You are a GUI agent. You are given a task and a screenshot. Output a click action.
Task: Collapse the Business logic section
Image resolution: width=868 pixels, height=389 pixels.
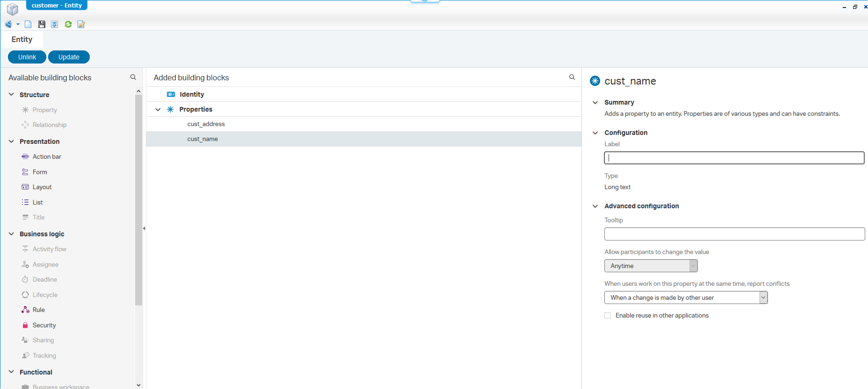(x=11, y=233)
